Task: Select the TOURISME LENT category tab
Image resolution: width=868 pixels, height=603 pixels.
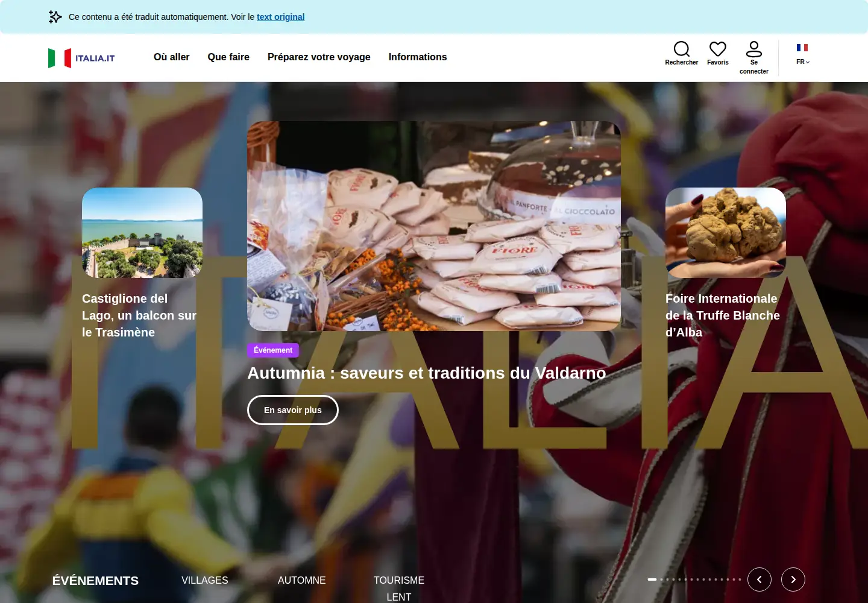Action: pyautogui.click(x=399, y=588)
